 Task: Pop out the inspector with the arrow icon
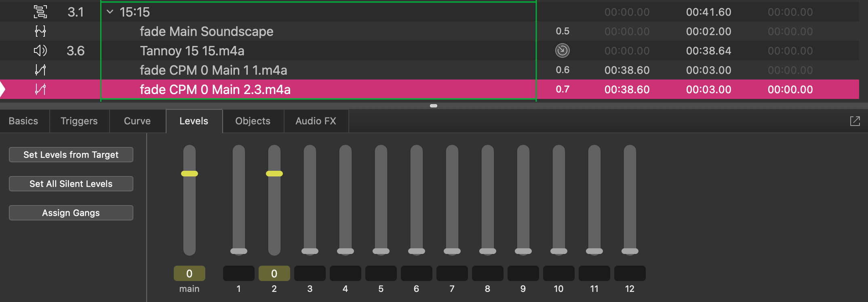click(x=855, y=121)
